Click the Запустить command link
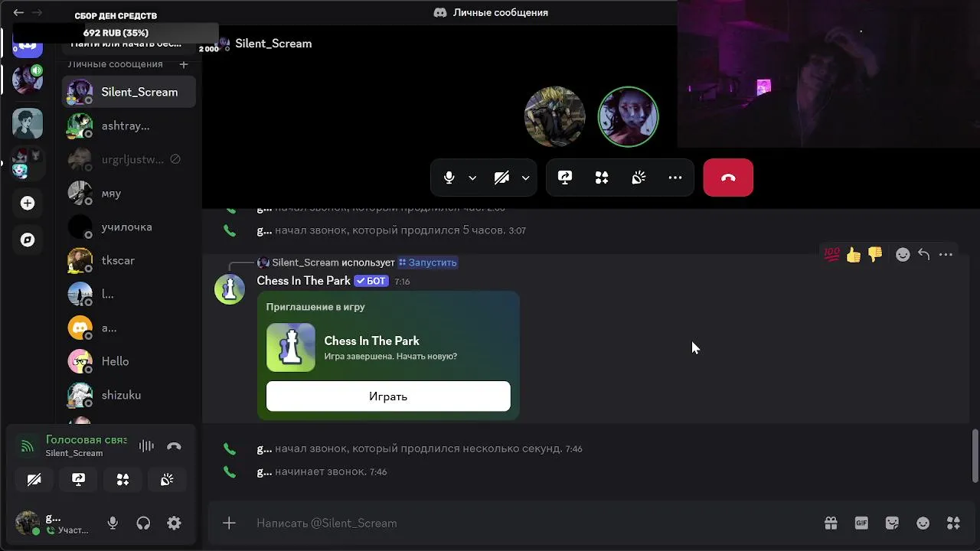The height and width of the screenshot is (551, 980). tap(427, 262)
